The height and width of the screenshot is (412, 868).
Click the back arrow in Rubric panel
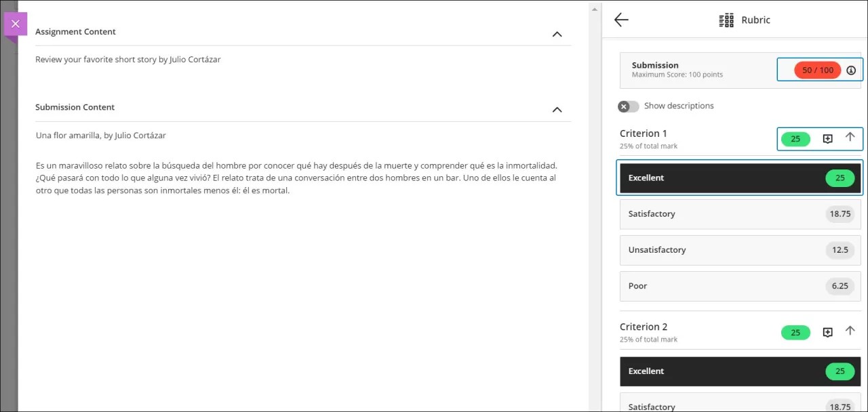pos(621,20)
